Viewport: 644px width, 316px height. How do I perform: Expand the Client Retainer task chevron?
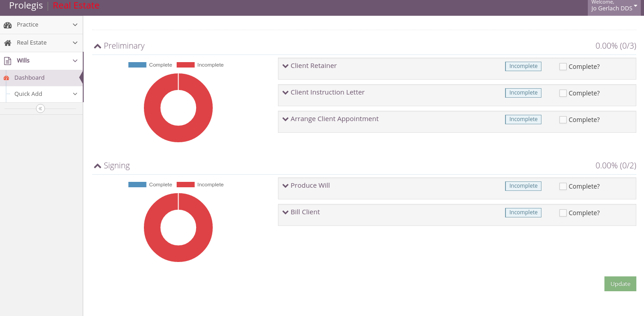285,66
